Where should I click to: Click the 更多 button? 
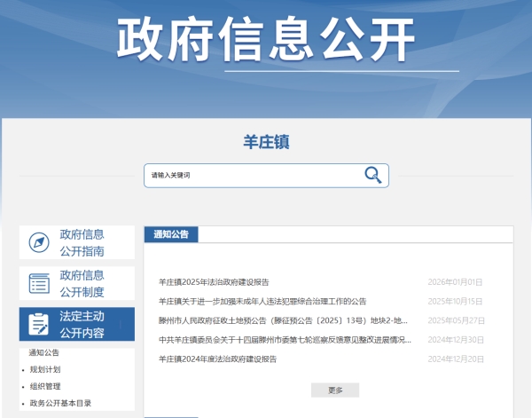335,390
